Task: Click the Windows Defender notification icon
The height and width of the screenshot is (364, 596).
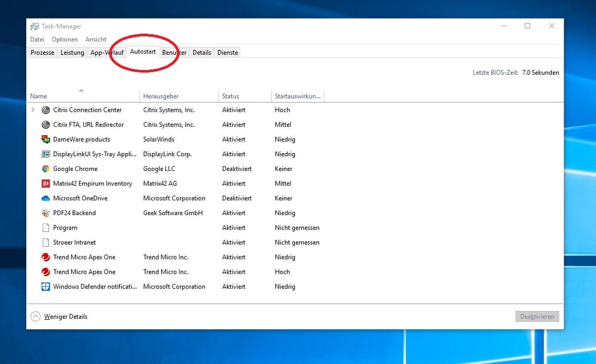Action: (45, 286)
